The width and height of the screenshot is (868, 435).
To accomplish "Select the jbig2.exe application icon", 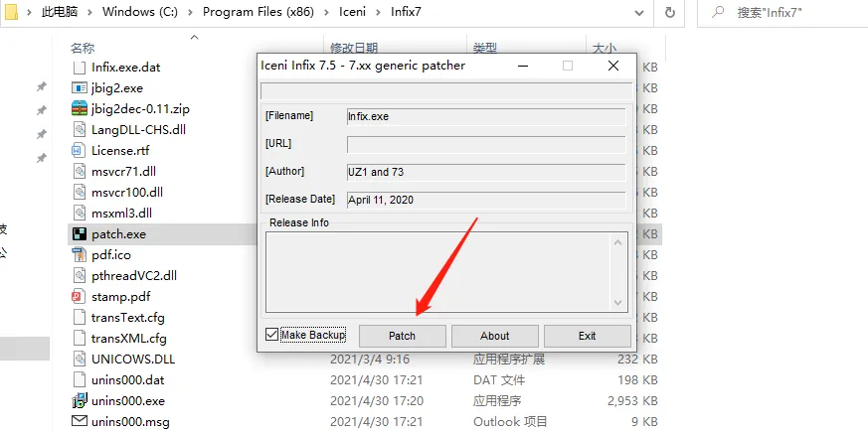I will tap(80, 87).
